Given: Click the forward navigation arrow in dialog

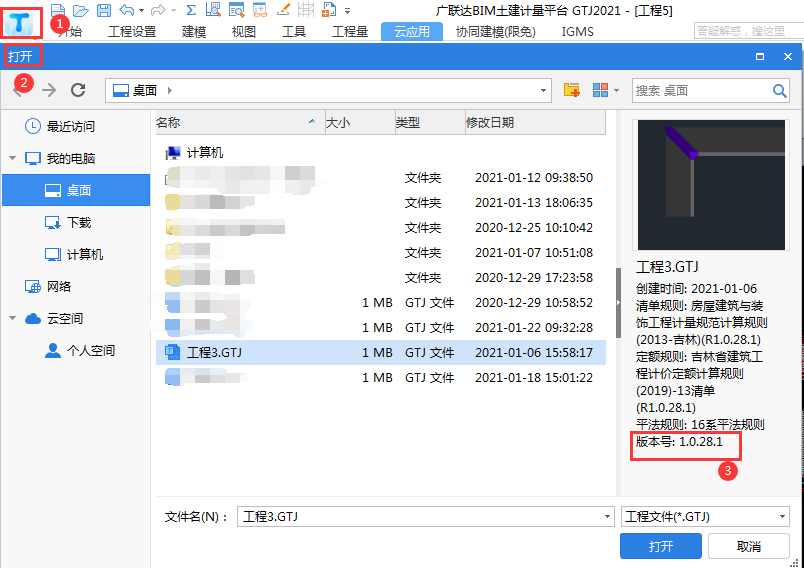Looking at the screenshot, I should point(49,90).
